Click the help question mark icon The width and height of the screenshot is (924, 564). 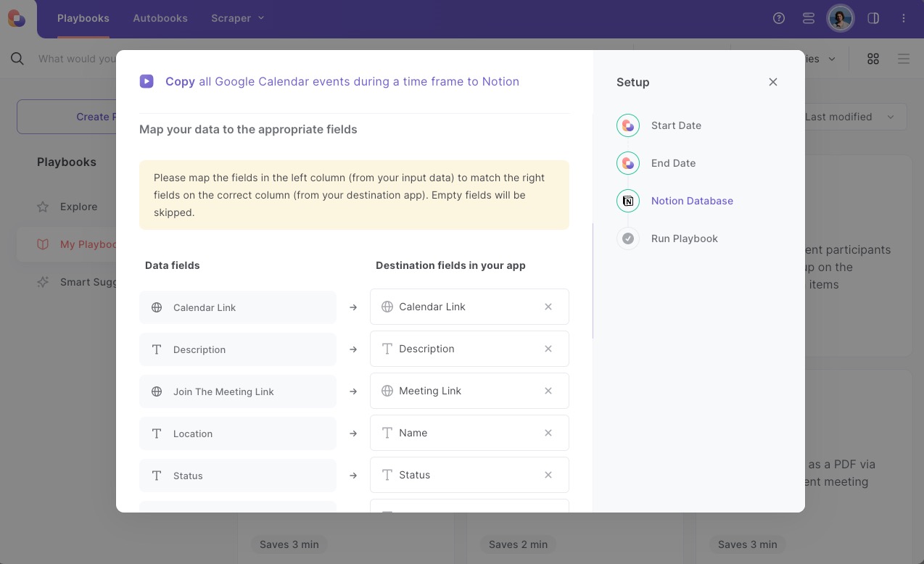coord(779,18)
